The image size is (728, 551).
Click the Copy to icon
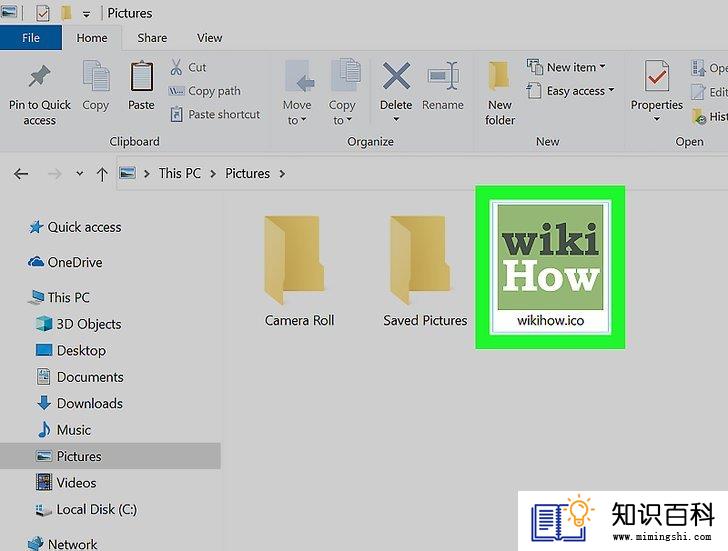tap(345, 76)
